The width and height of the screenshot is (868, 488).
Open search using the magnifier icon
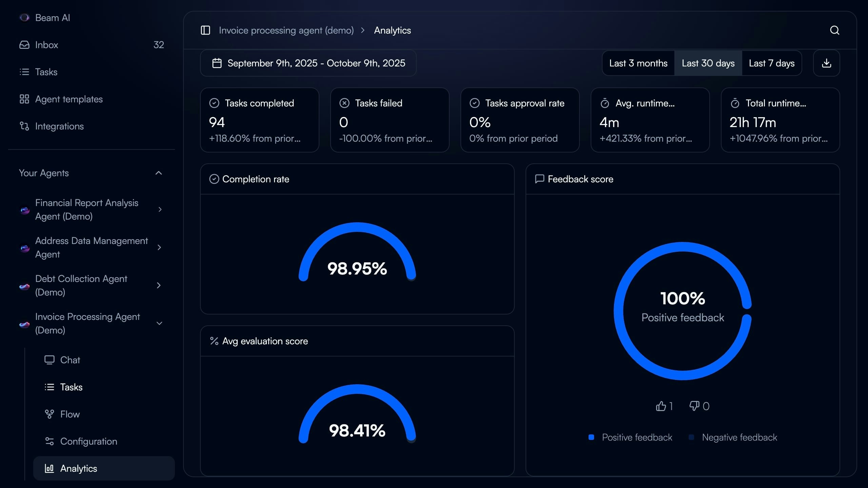pos(834,30)
